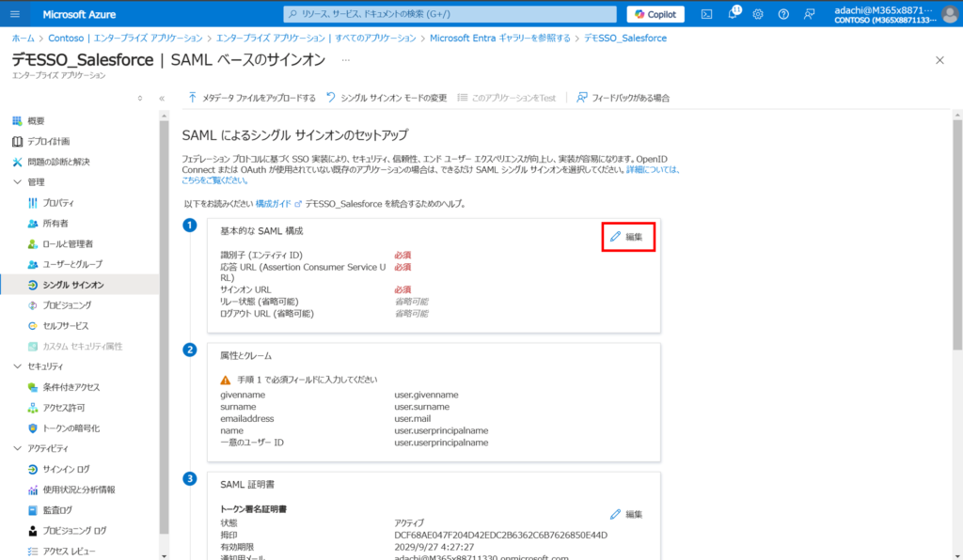Click the main content scrollbar

click(957, 234)
